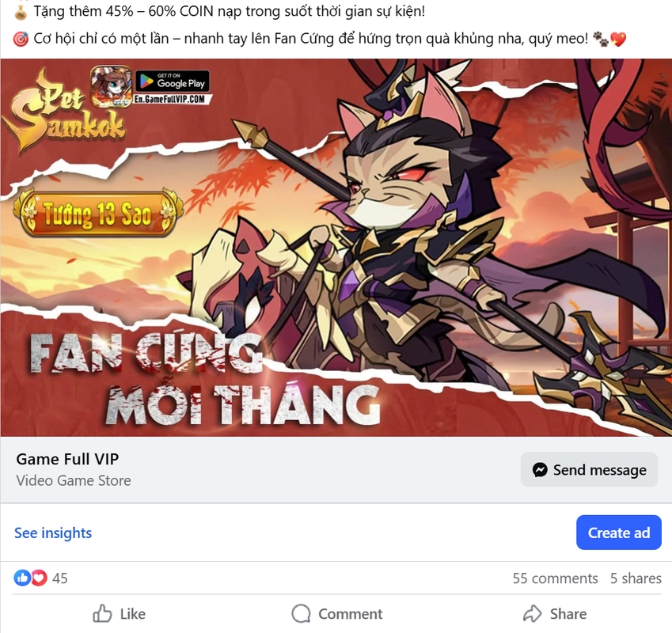View the 5 shares
672x633 pixels.
coord(636,578)
